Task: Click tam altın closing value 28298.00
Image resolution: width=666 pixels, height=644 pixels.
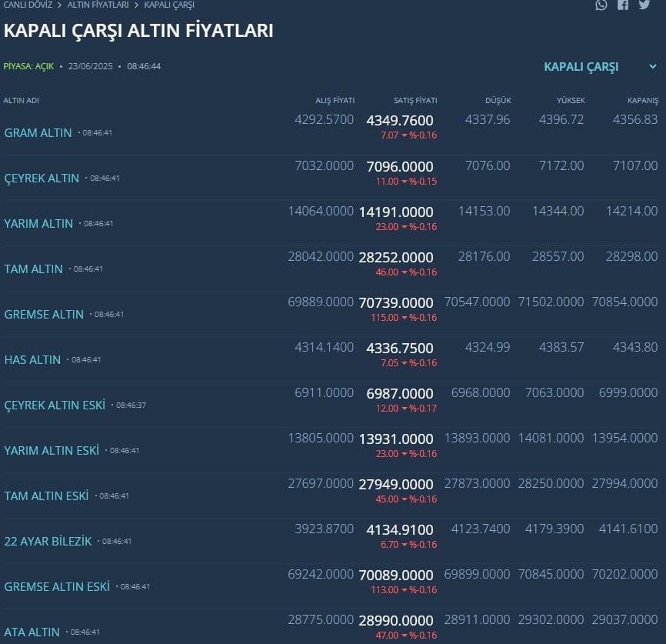Action: (631, 257)
